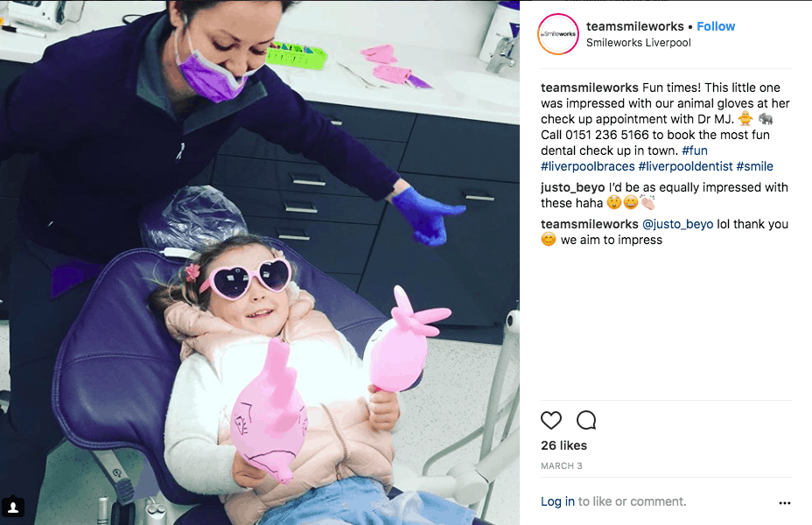Click the MARCH 3 post date
812x525 pixels.
click(562, 466)
